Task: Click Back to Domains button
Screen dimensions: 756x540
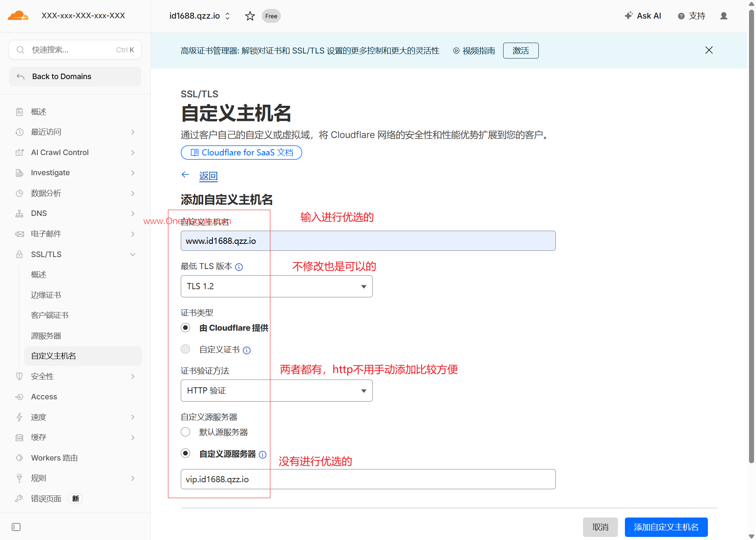Action: [x=75, y=76]
